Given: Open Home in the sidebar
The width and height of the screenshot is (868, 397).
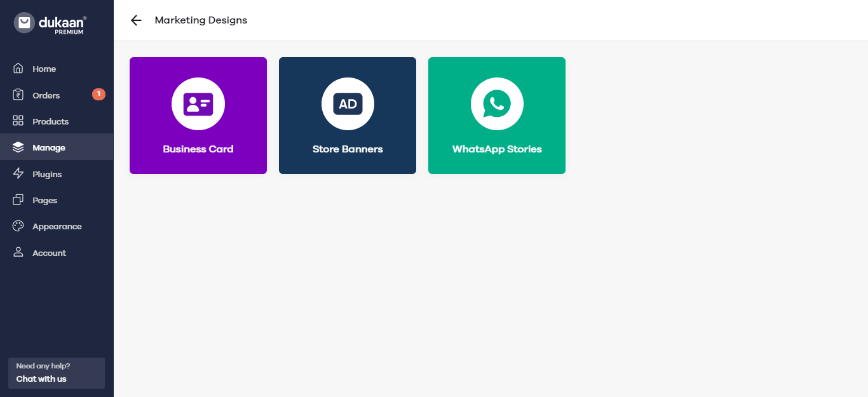Looking at the screenshot, I should pyautogui.click(x=57, y=69).
